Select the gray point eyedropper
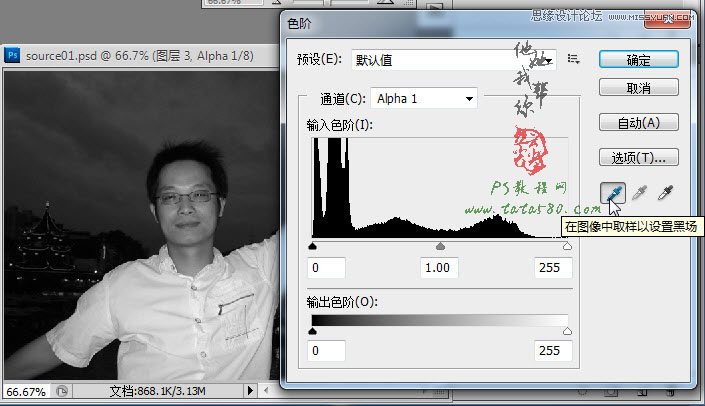705x406 pixels. point(639,193)
